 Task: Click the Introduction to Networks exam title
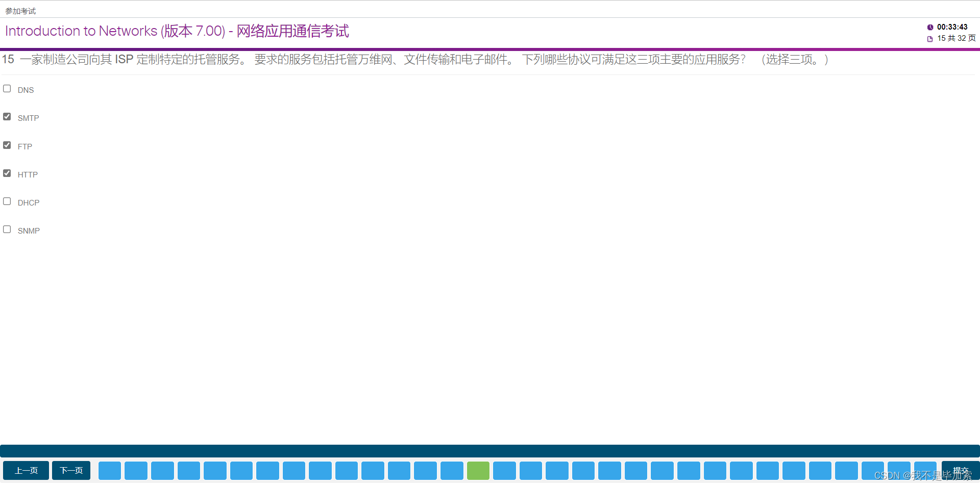tap(177, 31)
